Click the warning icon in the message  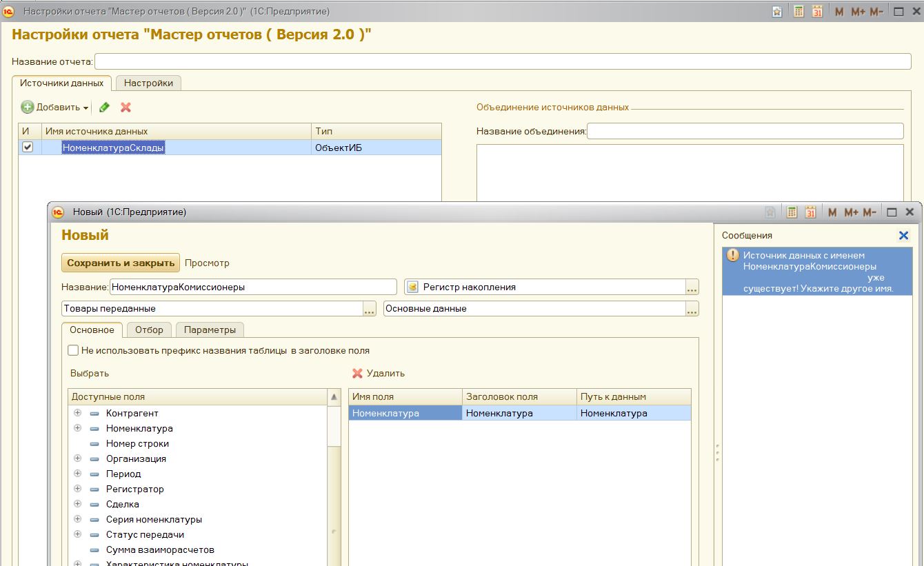[x=733, y=255]
